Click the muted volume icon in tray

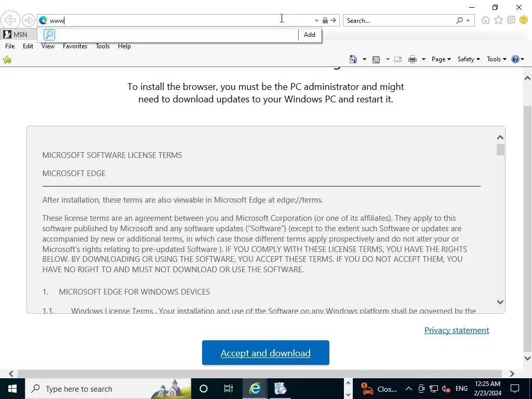(446, 389)
